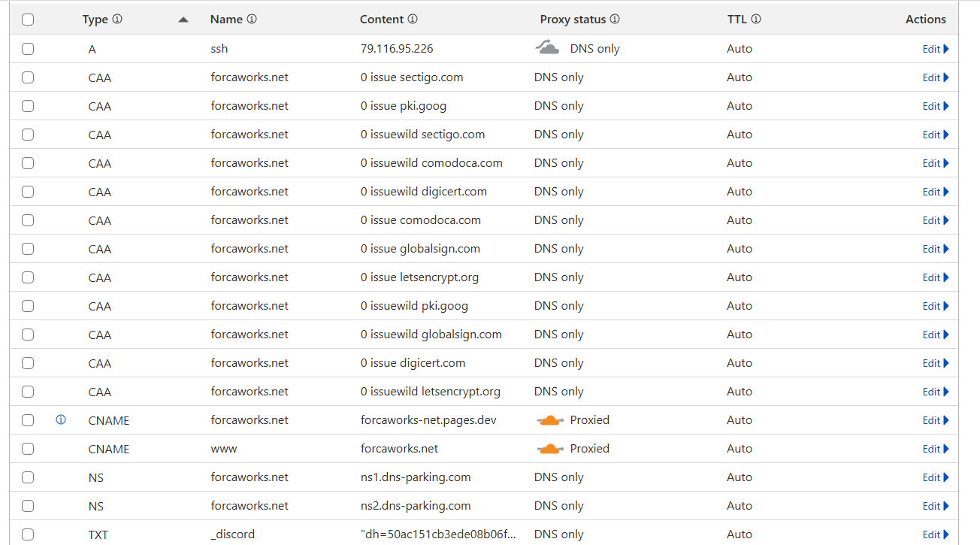Click the _discord record name
Viewport: 980px width, 545px height.
(x=233, y=534)
